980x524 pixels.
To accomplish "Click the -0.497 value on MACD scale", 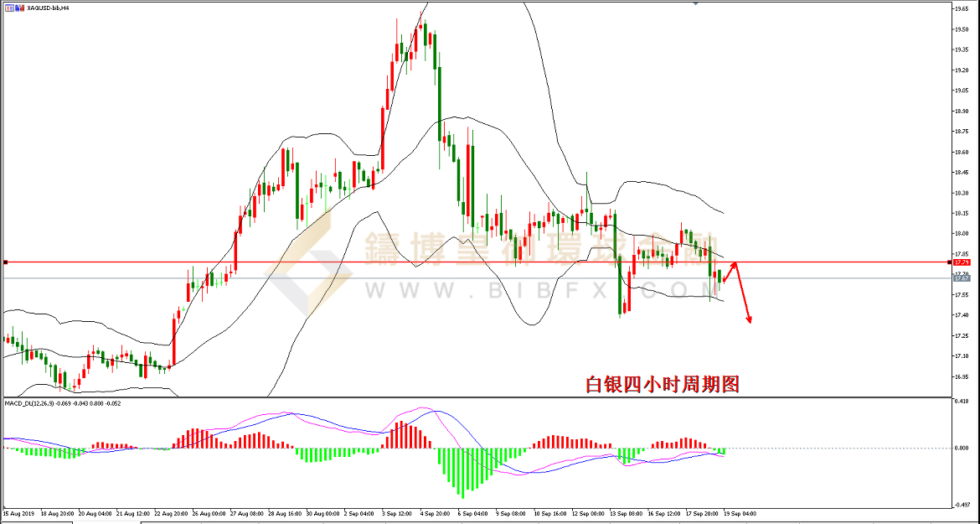I will [x=961, y=505].
